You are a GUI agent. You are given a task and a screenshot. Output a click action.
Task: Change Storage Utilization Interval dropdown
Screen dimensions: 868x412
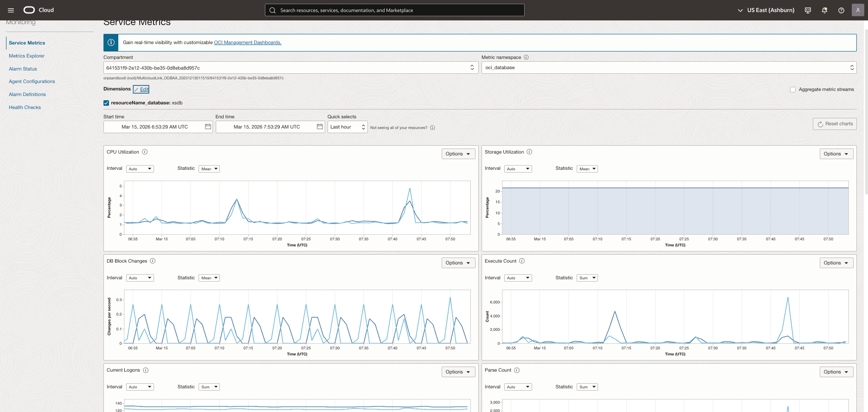[518, 169]
